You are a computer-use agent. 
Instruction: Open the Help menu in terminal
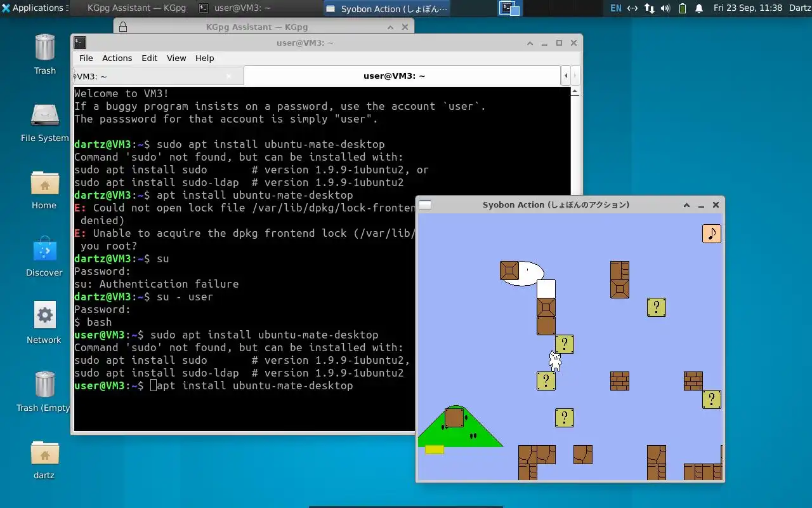(204, 58)
